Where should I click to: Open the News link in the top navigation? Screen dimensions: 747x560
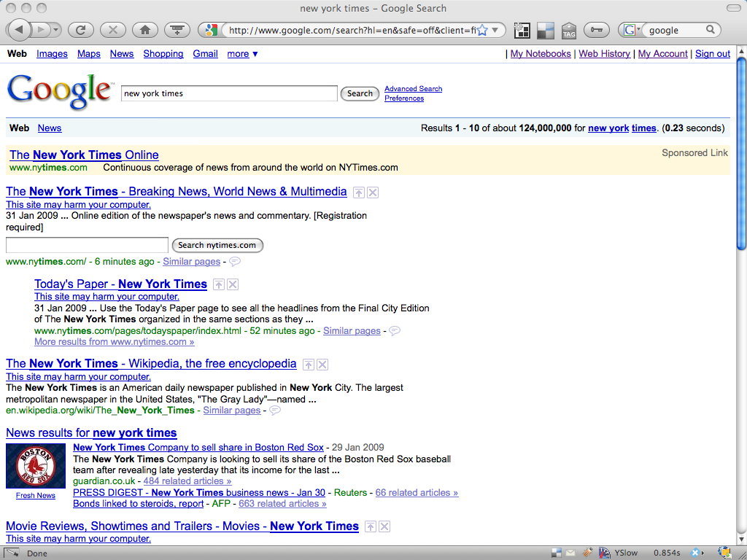(122, 54)
